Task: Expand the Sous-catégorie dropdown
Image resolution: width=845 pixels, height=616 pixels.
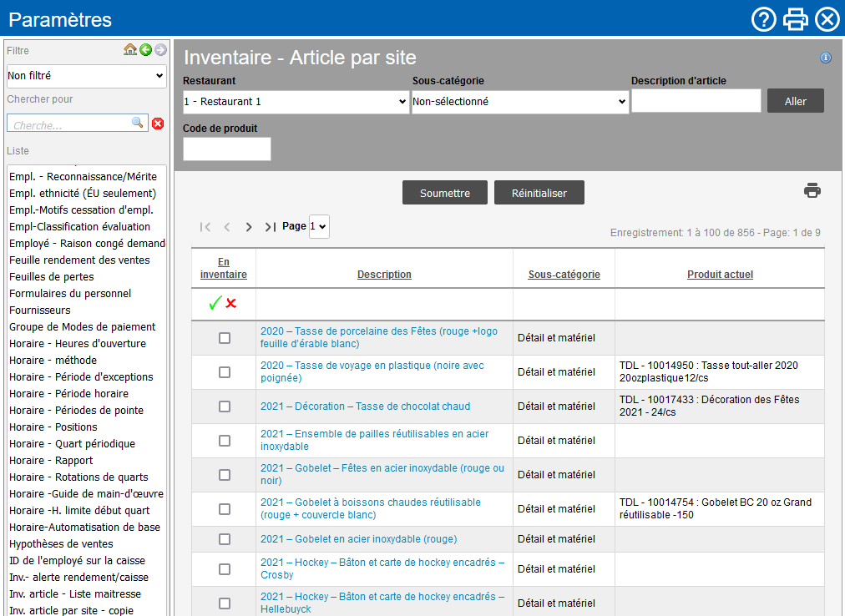Action: pos(519,102)
